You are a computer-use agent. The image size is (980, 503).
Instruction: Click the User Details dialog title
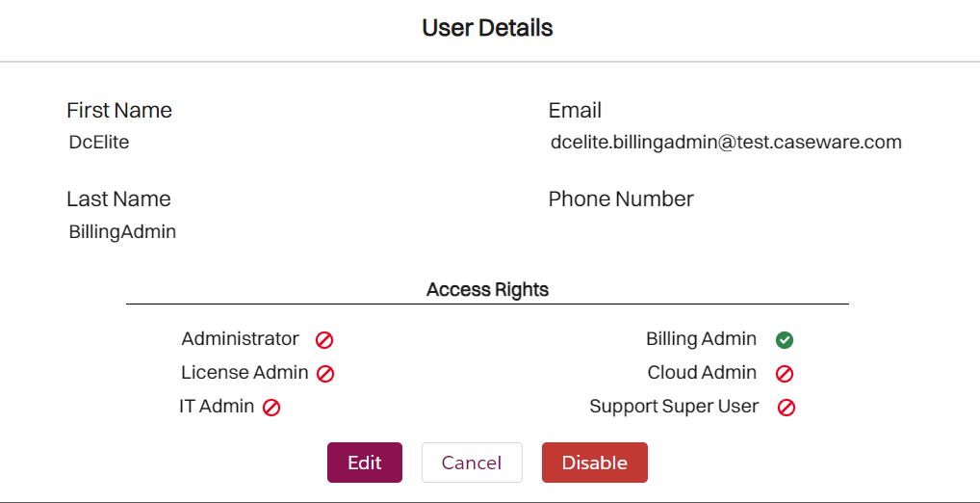coord(487,28)
